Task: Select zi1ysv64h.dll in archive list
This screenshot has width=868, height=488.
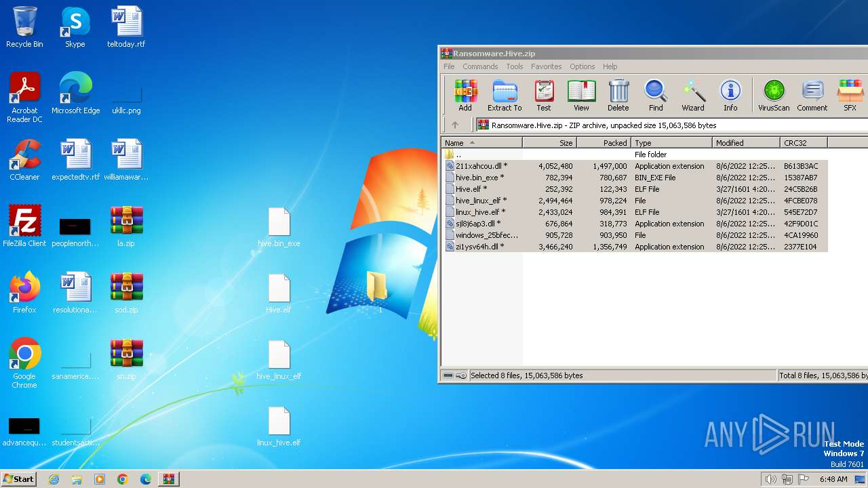Action: 635,247
